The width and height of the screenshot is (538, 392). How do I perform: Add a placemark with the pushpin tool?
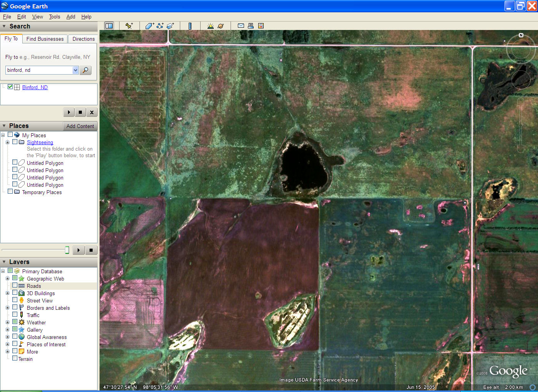129,26
